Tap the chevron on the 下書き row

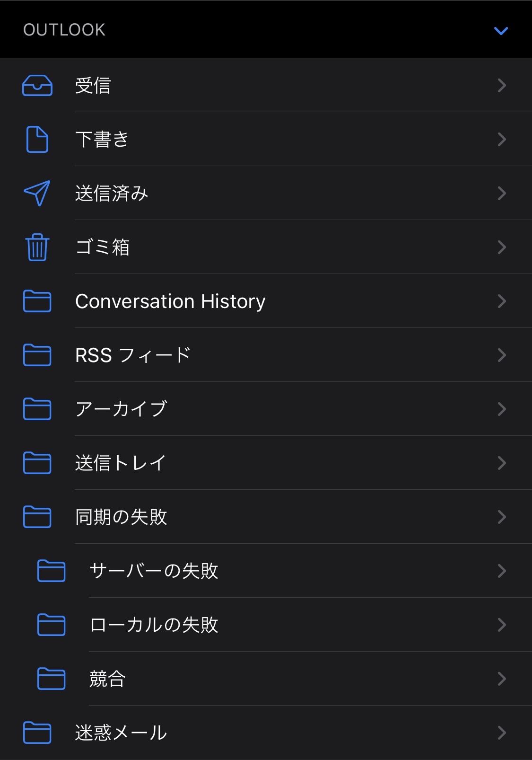502,140
